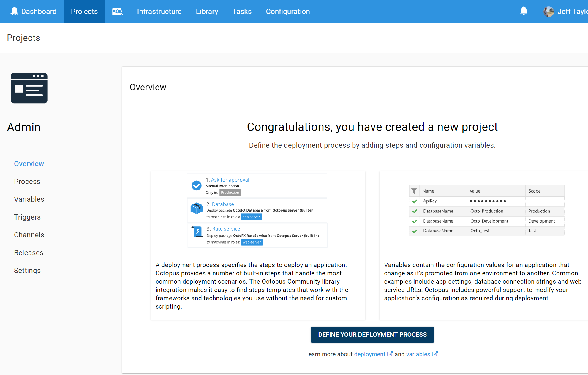Screen dimensions: 588x375
Task: Select Process in the project sidebar
Action: tap(27, 182)
